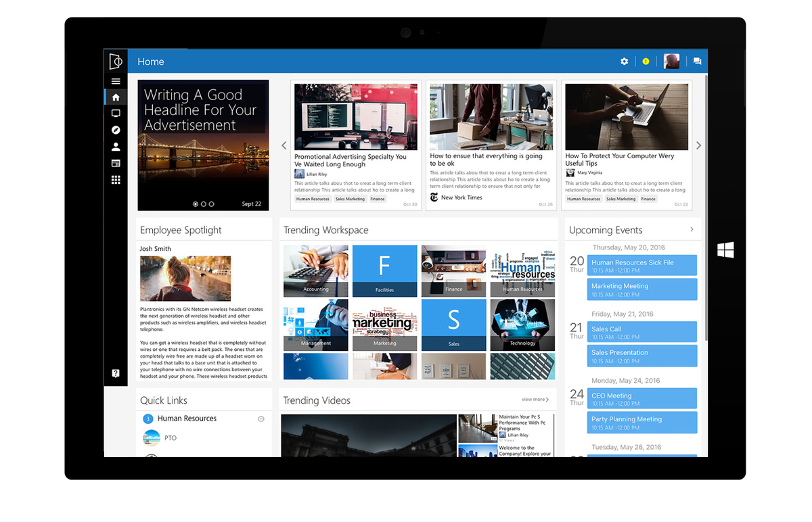Open the Marketing Meeting event
812x522 pixels.
642,289
